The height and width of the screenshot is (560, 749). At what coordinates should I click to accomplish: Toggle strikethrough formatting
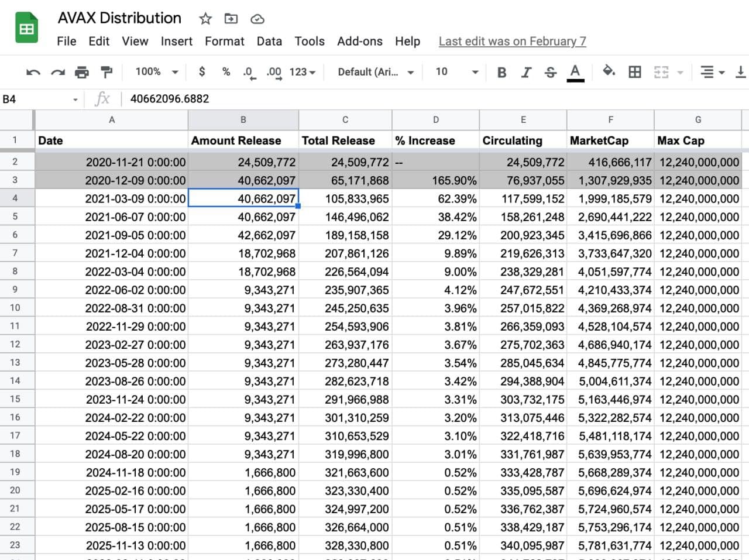(x=551, y=72)
